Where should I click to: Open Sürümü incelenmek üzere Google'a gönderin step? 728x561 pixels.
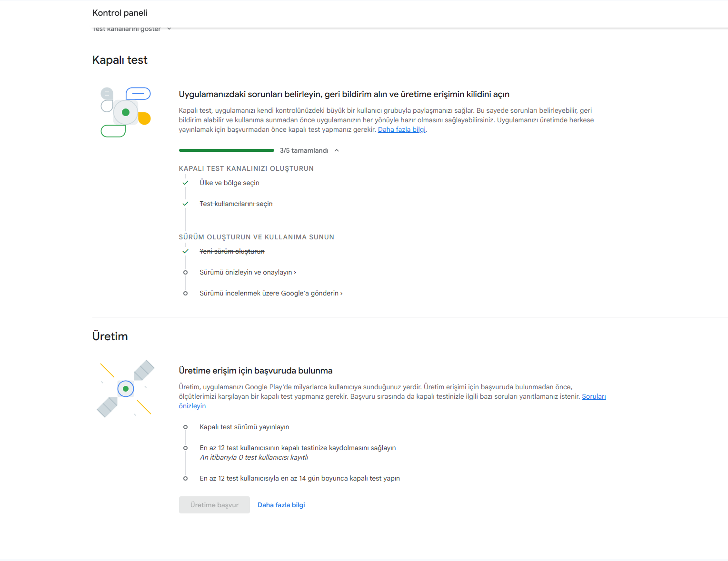[x=271, y=293]
